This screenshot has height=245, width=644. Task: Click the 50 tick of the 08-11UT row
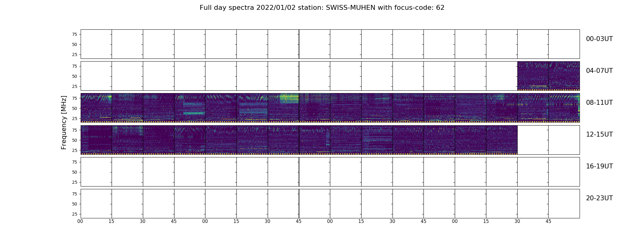(75, 108)
